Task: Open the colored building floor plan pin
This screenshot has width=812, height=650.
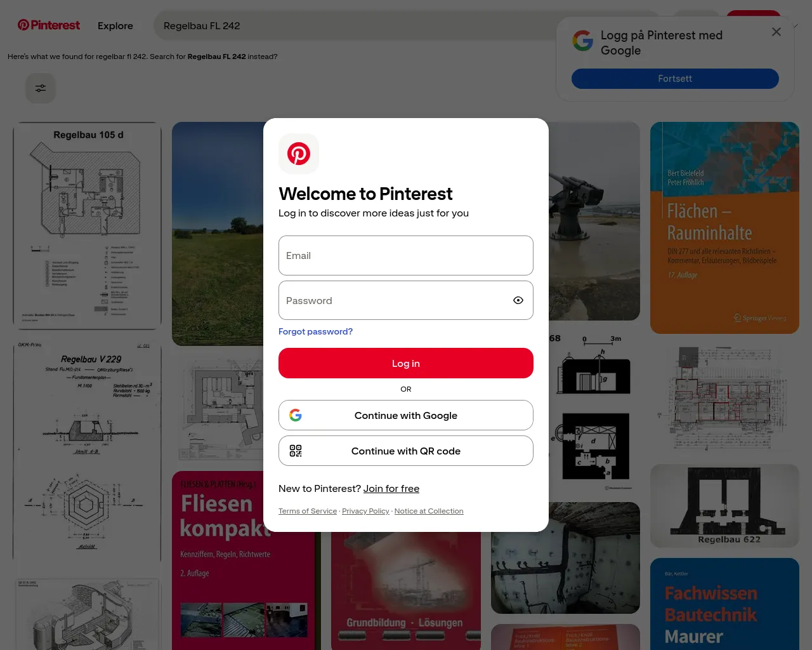Action: (x=724, y=399)
